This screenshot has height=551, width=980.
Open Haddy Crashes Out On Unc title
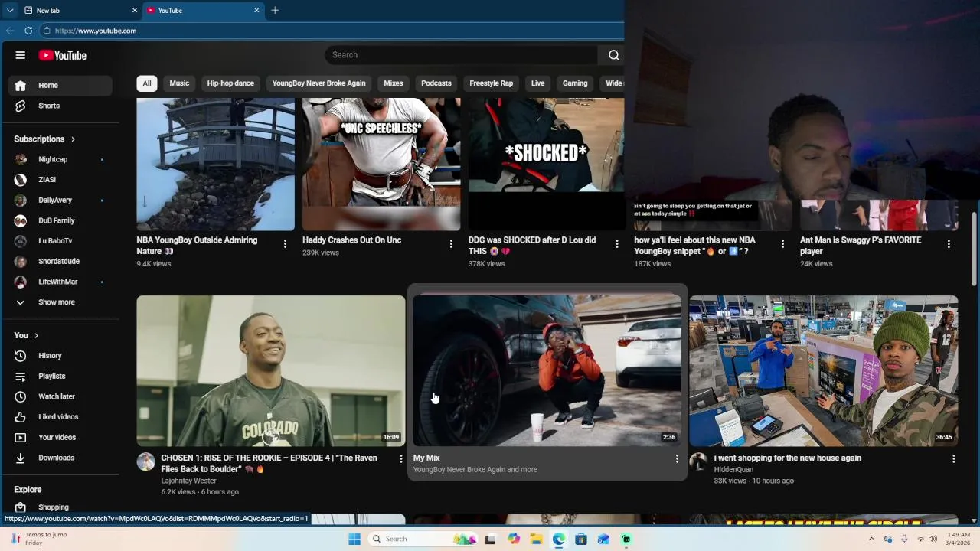point(352,240)
